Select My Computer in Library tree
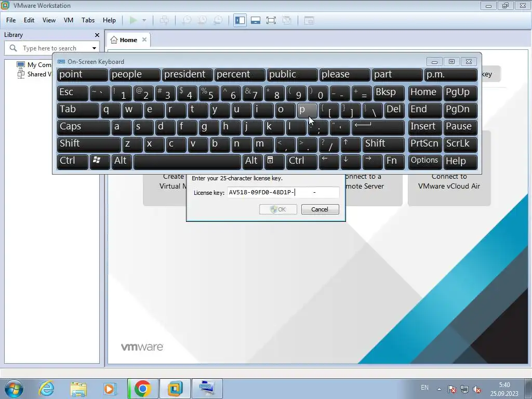 click(34, 64)
